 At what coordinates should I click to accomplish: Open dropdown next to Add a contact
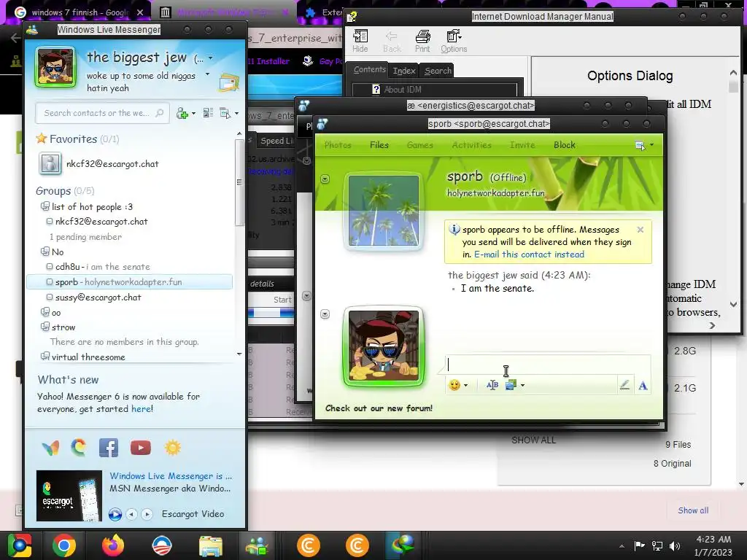[193, 114]
